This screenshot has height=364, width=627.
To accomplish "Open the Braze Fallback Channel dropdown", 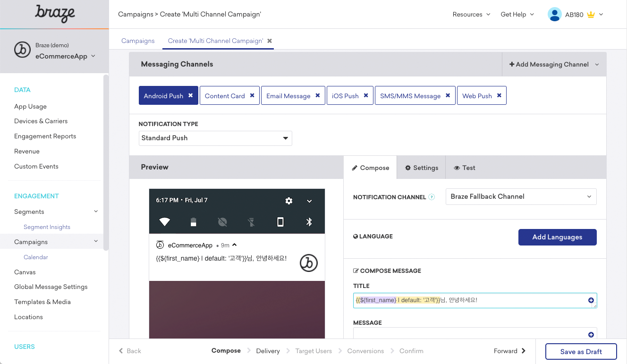I will click(521, 197).
